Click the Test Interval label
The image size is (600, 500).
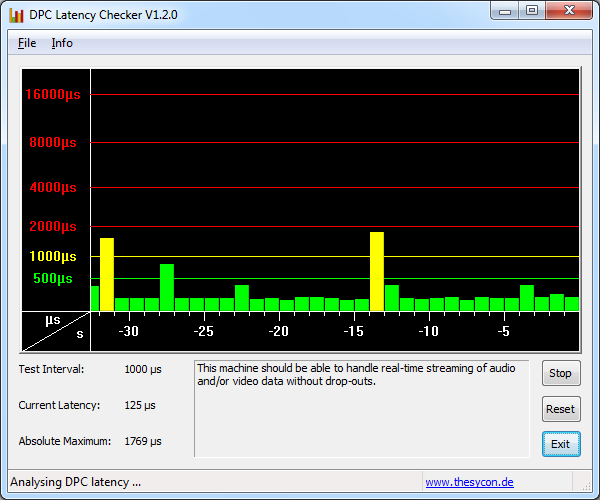click(x=51, y=369)
